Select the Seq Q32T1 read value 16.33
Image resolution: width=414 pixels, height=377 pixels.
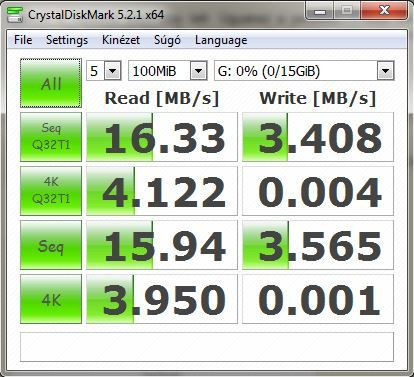[162, 137]
